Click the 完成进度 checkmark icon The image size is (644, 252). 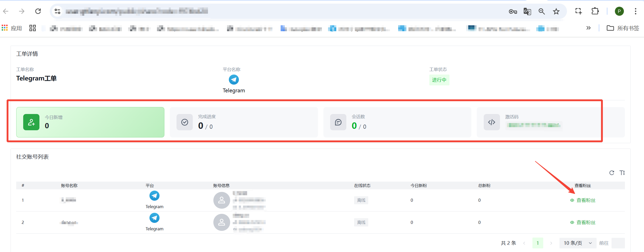pyautogui.click(x=185, y=122)
